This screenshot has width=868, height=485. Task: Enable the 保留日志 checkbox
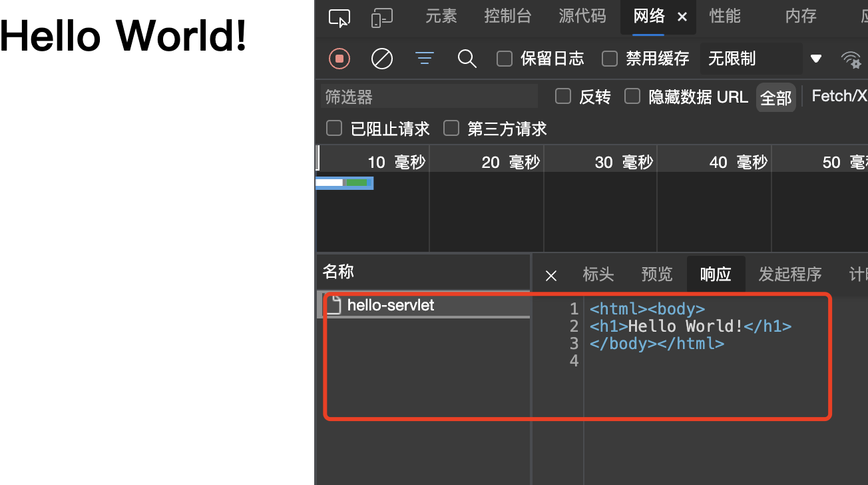pyautogui.click(x=505, y=59)
